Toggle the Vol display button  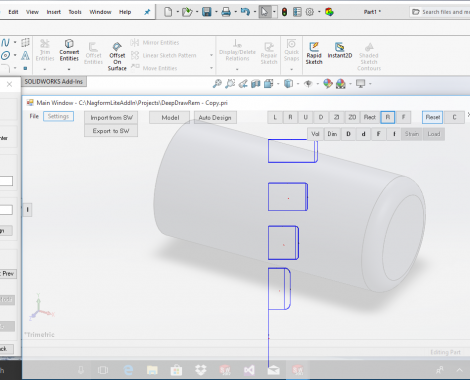(x=315, y=134)
